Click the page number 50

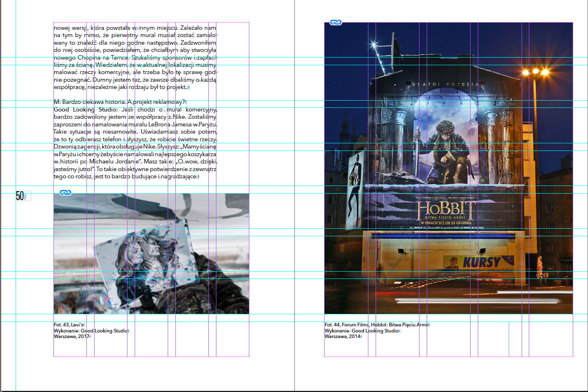(20, 196)
